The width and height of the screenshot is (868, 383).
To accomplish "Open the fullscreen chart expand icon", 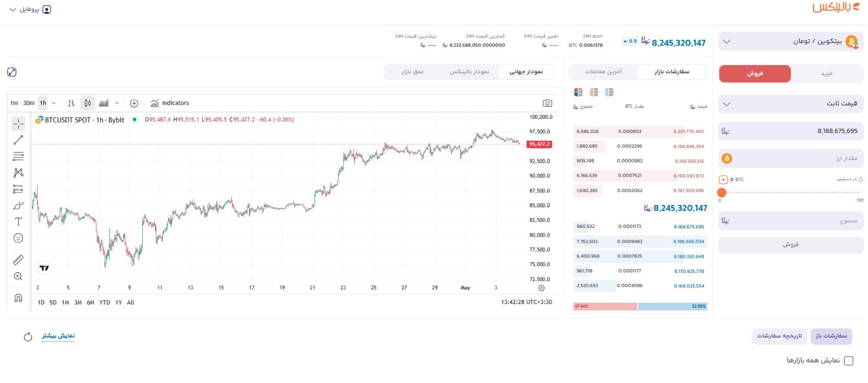I will tap(12, 72).
